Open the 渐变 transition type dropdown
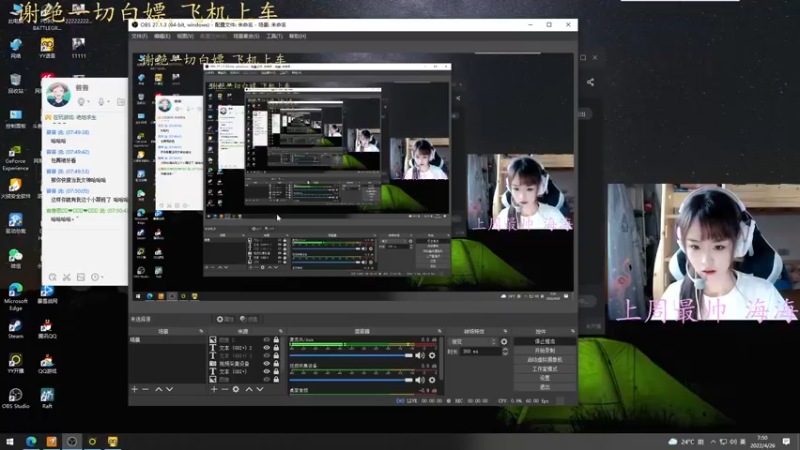This screenshot has width=800, height=450. 472,341
